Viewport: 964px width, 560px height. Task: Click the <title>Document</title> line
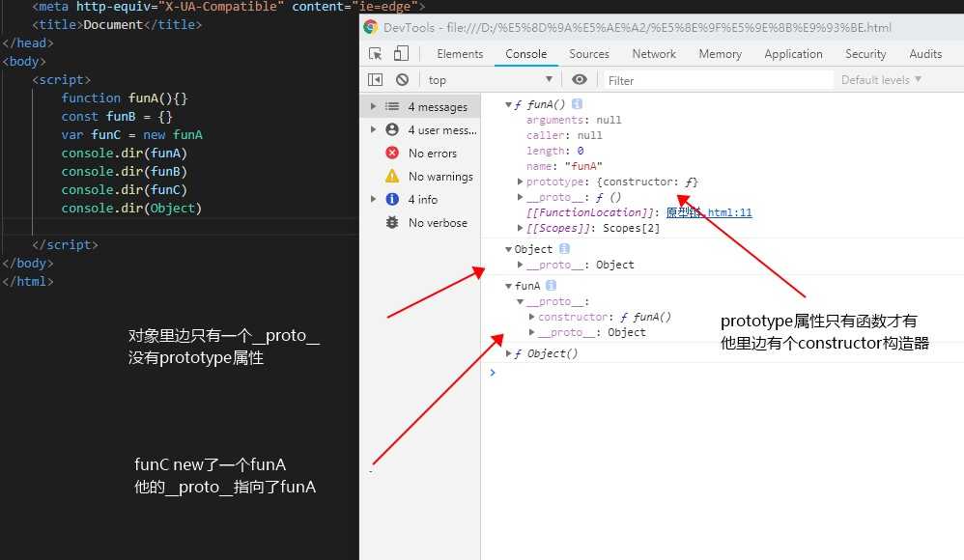tap(117, 24)
